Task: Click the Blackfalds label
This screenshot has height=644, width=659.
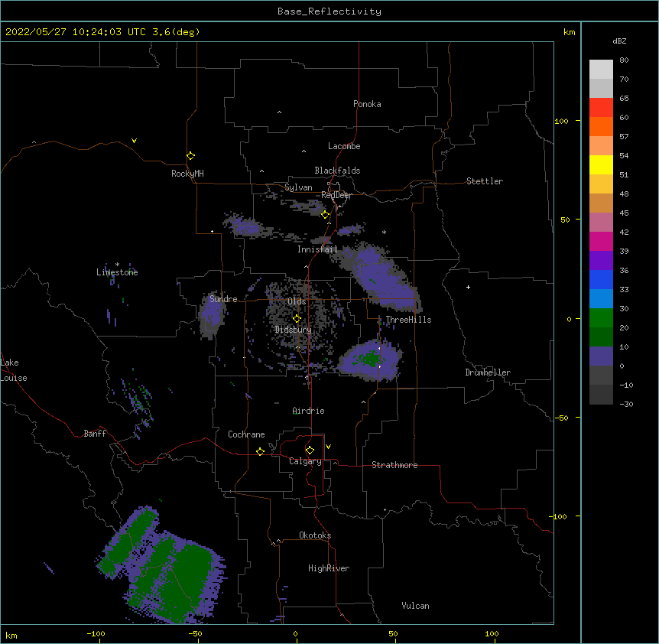Action: pos(337,171)
